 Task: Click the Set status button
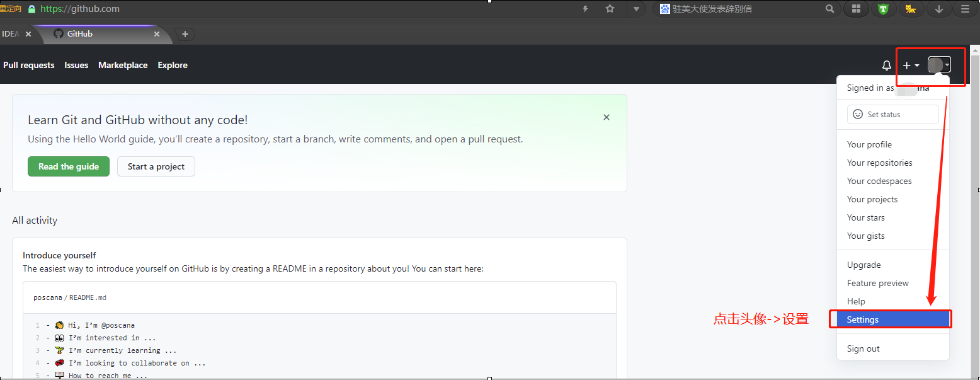tap(893, 114)
